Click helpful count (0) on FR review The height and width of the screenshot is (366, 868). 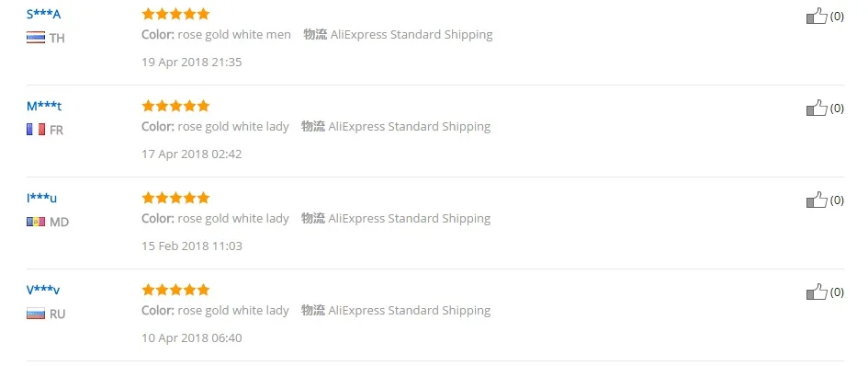tap(837, 109)
